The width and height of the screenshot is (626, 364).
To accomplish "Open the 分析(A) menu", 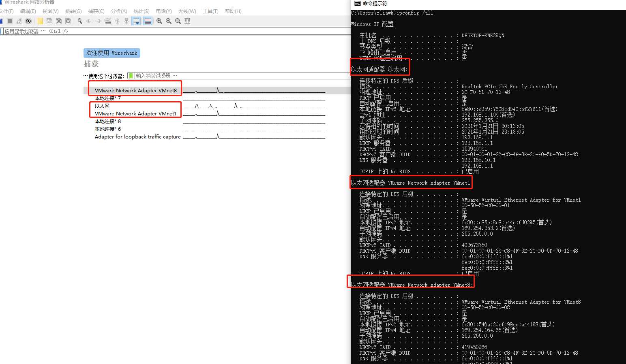I will [119, 11].
